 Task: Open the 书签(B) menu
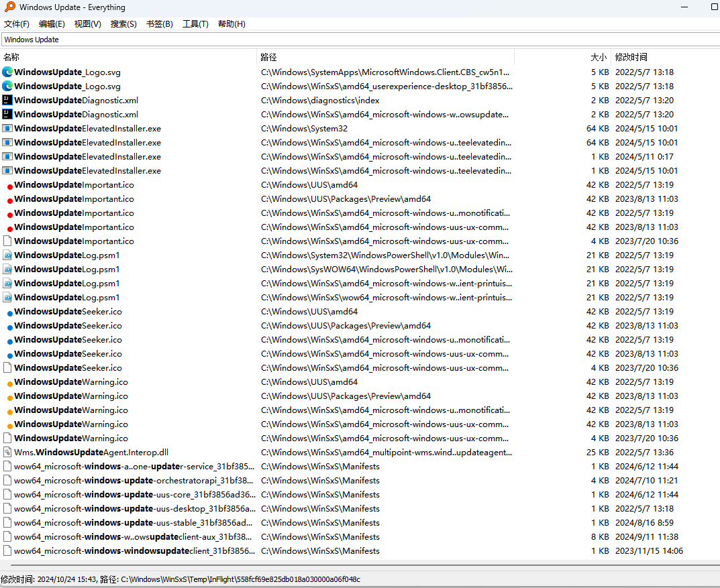[159, 24]
